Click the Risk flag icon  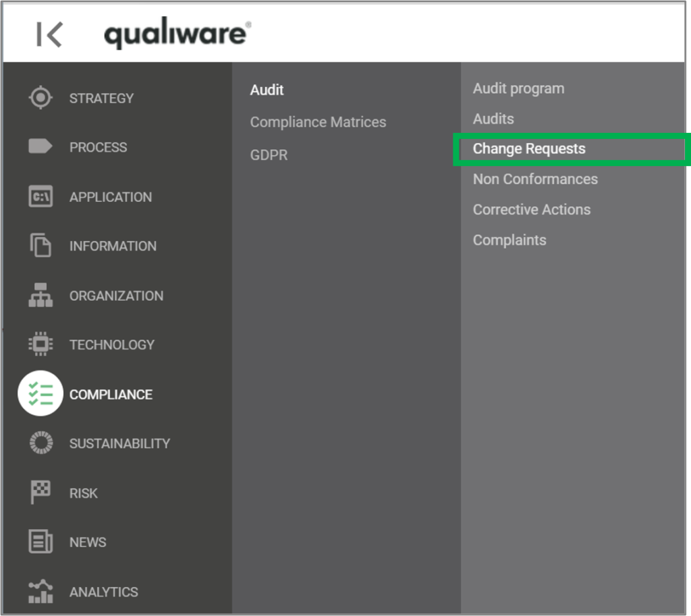[x=40, y=493]
